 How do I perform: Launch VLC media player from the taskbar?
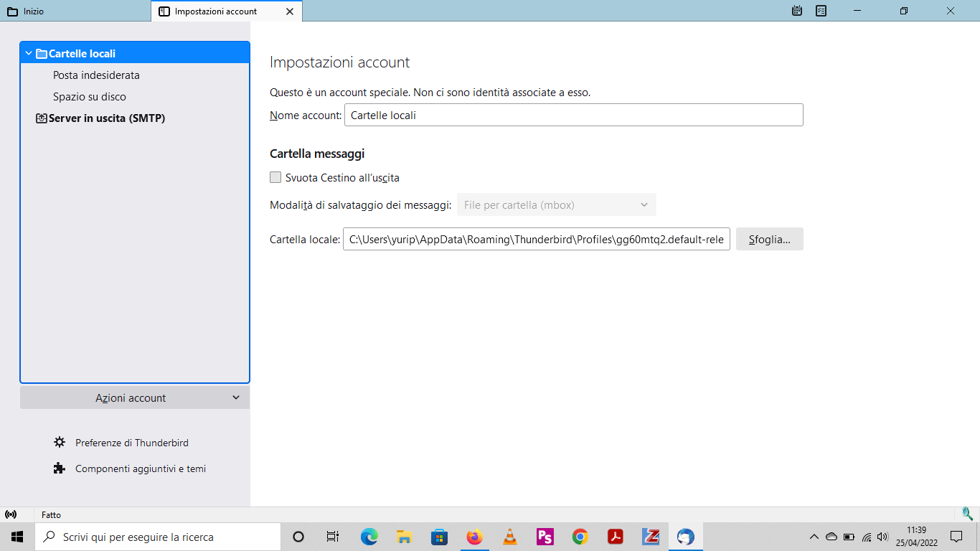510,537
